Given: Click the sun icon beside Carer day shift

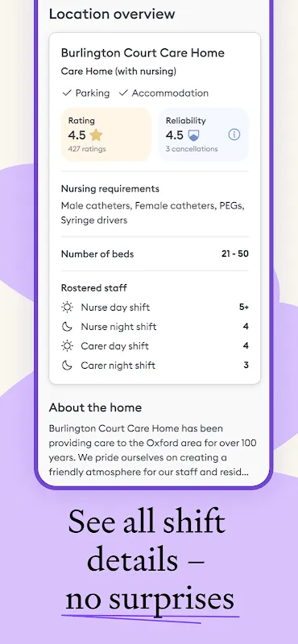Looking at the screenshot, I should [67, 346].
